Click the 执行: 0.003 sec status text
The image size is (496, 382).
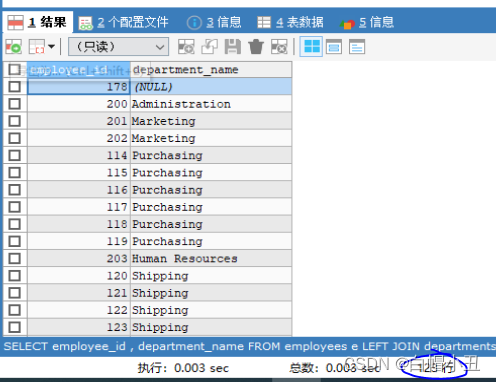click(183, 368)
